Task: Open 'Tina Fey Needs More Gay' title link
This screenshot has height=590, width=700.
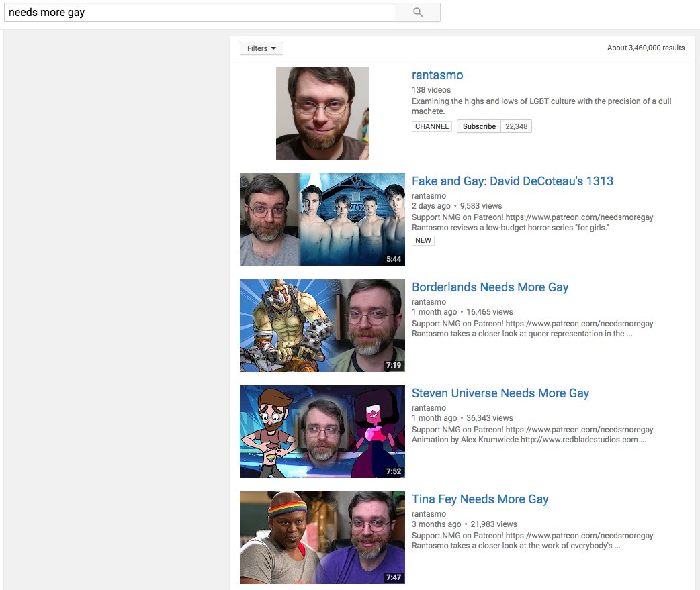Action: tap(480, 499)
